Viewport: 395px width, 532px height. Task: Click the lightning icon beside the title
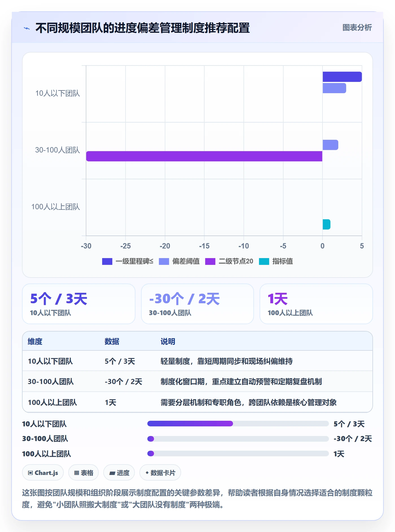click(27, 28)
